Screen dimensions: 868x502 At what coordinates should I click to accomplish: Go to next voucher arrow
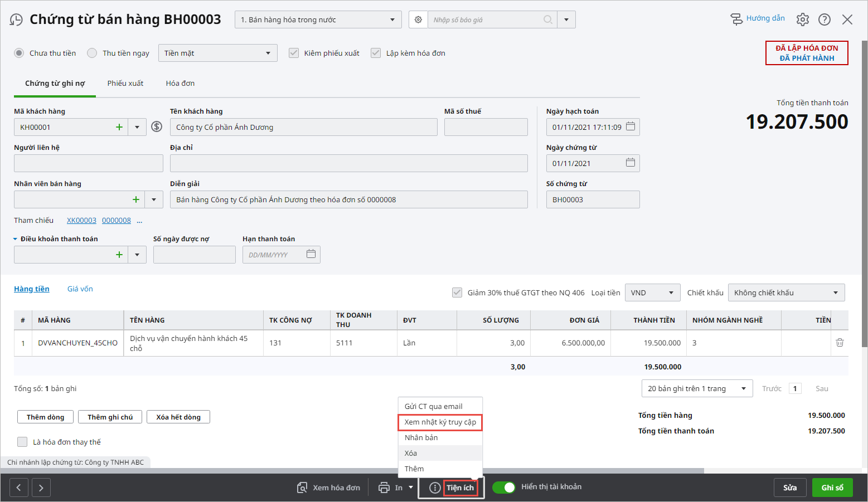tap(41, 488)
